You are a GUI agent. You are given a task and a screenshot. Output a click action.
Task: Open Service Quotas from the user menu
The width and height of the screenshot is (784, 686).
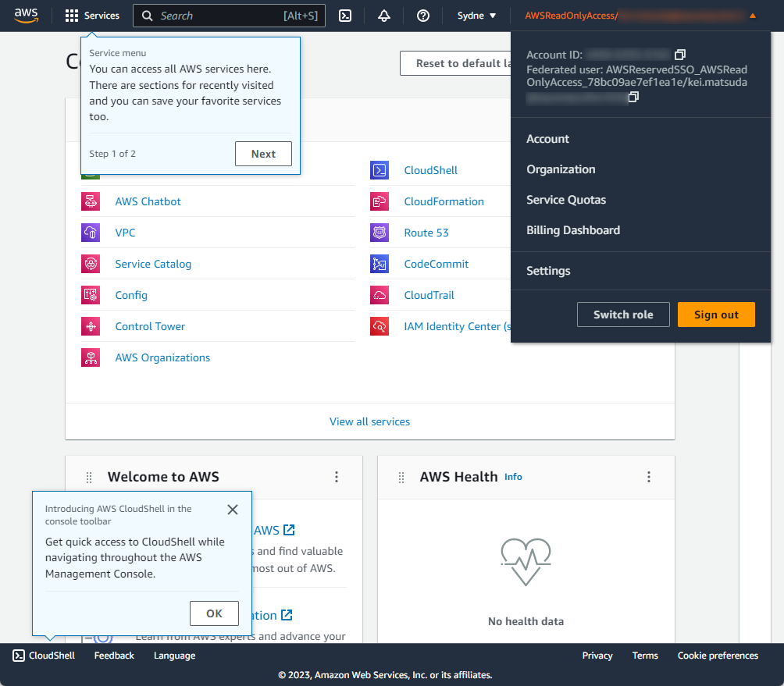(x=566, y=200)
